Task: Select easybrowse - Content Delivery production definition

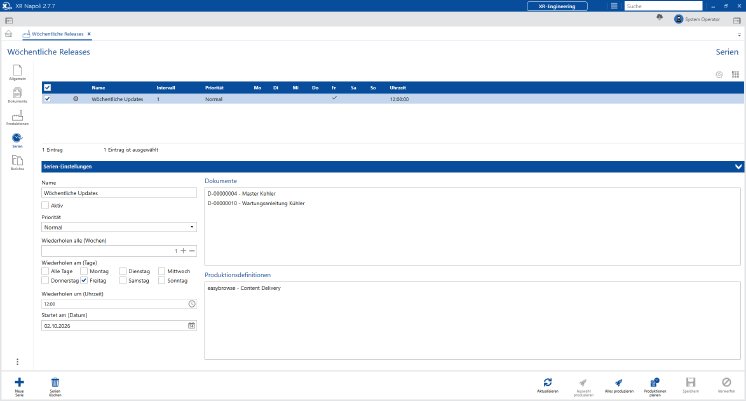Action: [x=244, y=288]
